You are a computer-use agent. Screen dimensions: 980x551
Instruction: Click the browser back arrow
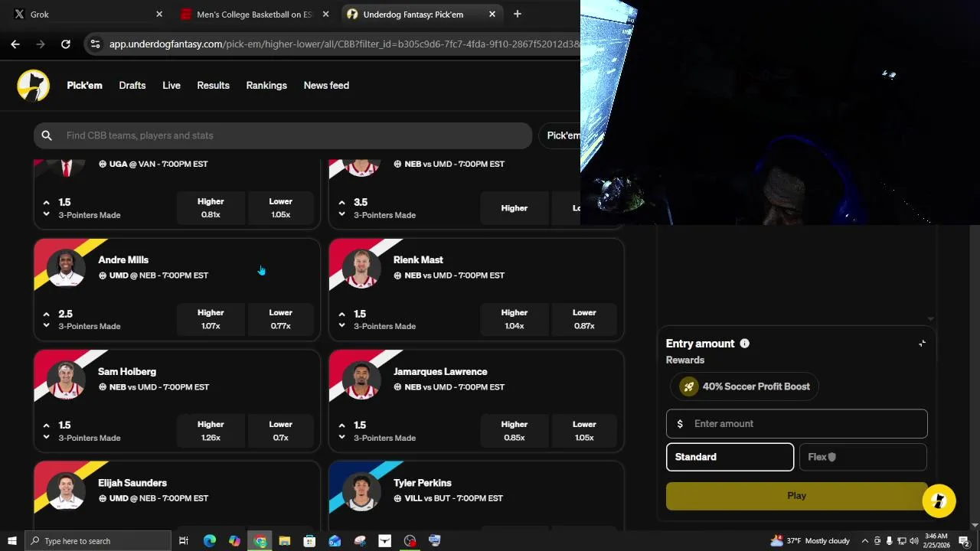[15, 44]
